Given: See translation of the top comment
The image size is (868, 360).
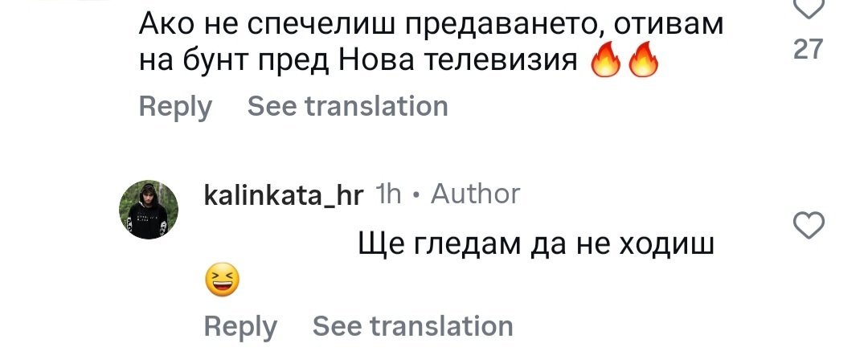Looking at the screenshot, I should [x=347, y=106].
